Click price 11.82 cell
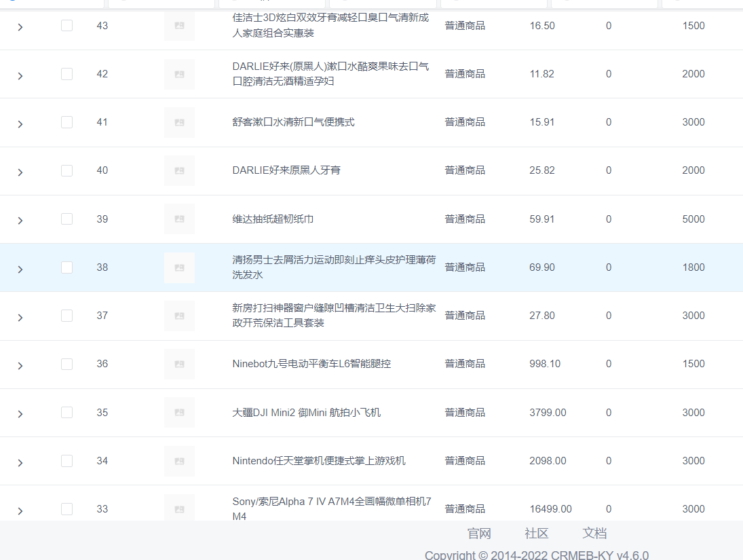743x560 pixels. [542, 74]
